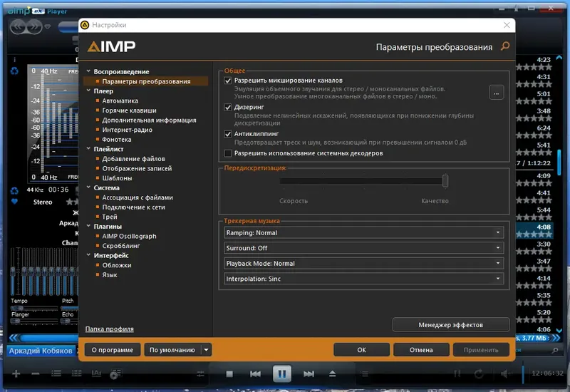
Task: Click the volume speaker icon in player
Action: [x=506, y=373]
